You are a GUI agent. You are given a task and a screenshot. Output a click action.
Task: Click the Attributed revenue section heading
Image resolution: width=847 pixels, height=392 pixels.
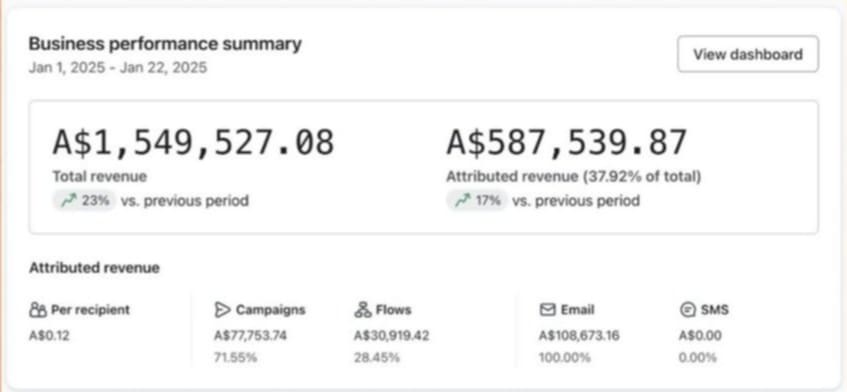[95, 268]
